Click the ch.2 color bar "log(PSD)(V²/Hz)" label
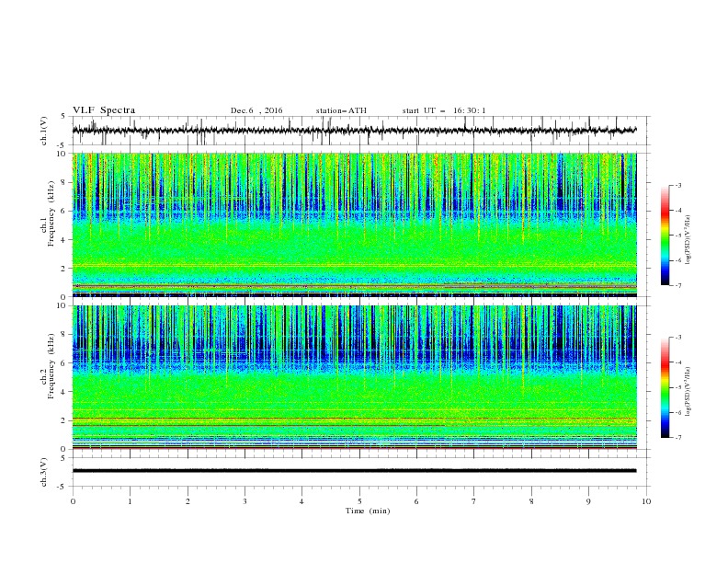 (688, 391)
